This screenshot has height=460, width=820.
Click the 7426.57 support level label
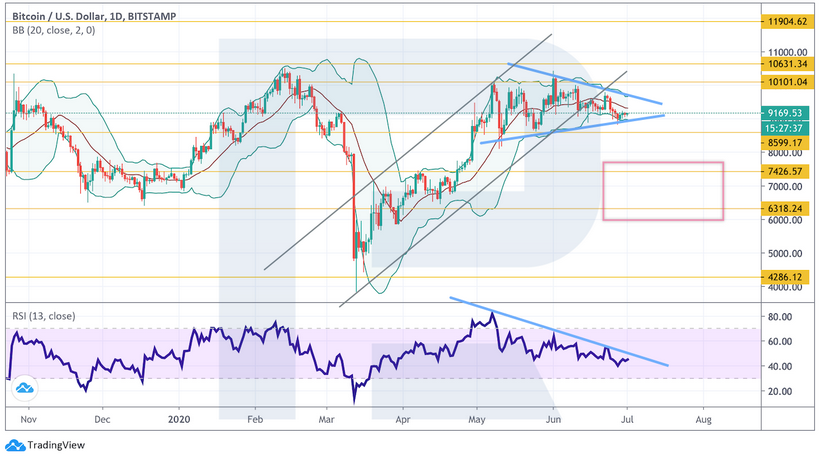tap(783, 171)
